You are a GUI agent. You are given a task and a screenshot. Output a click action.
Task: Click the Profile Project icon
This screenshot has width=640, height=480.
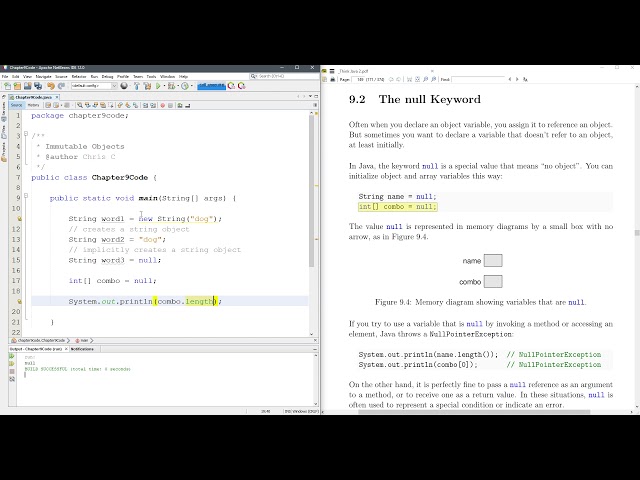click(185, 86)
